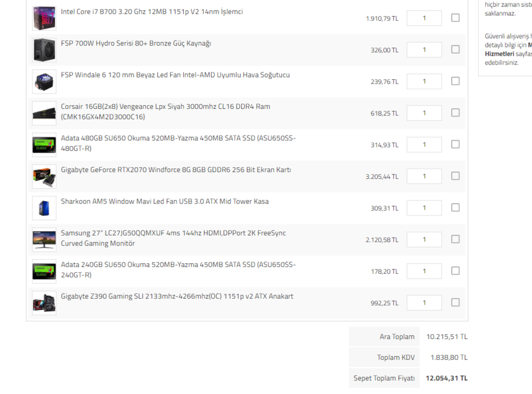The height and width of the screenshot is (394, 532).
Task: Tick the checkbox for Adata 240GB SSD
Action: pyautogui.click(x=455, y=270)
